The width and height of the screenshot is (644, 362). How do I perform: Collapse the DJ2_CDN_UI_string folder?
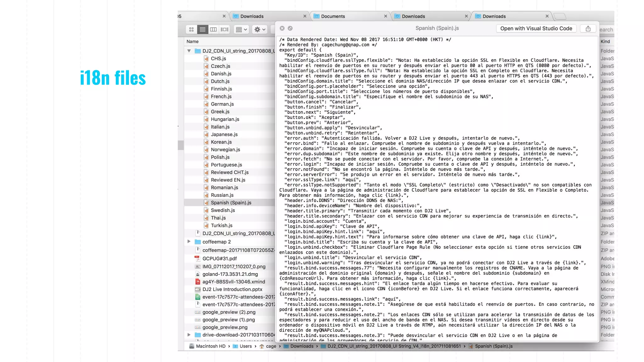[x=189, y=51]
